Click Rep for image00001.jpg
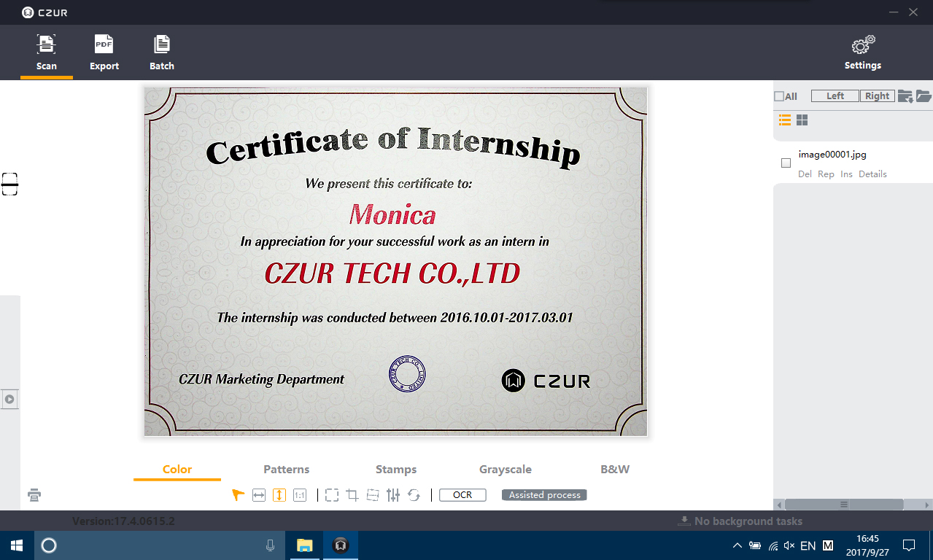 [826, 174]
